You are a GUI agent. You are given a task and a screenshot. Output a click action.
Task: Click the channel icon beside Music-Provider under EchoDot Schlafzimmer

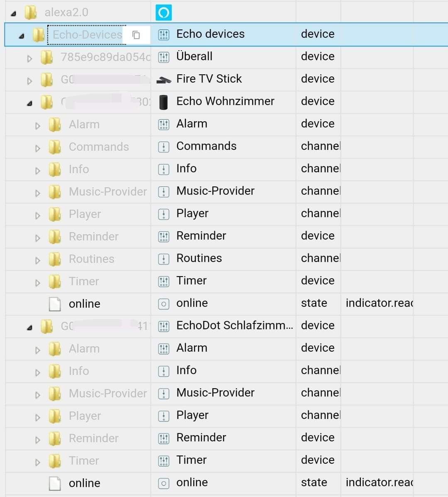coord(163,394)
